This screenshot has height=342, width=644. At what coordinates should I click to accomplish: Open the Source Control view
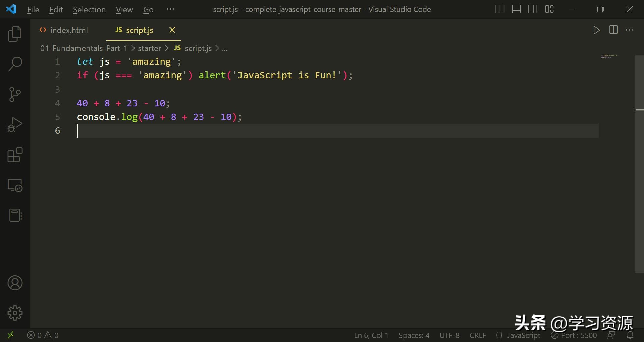coord(15,94)
